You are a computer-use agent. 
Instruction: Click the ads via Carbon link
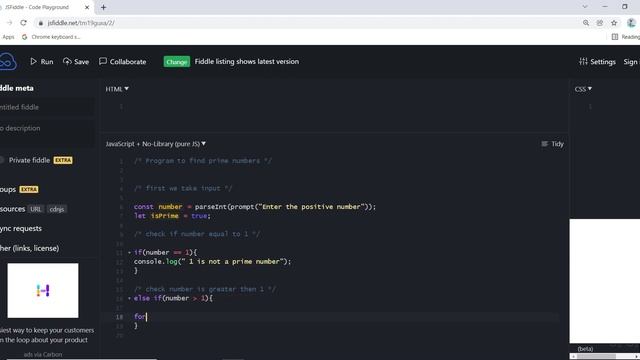point(43,354)
